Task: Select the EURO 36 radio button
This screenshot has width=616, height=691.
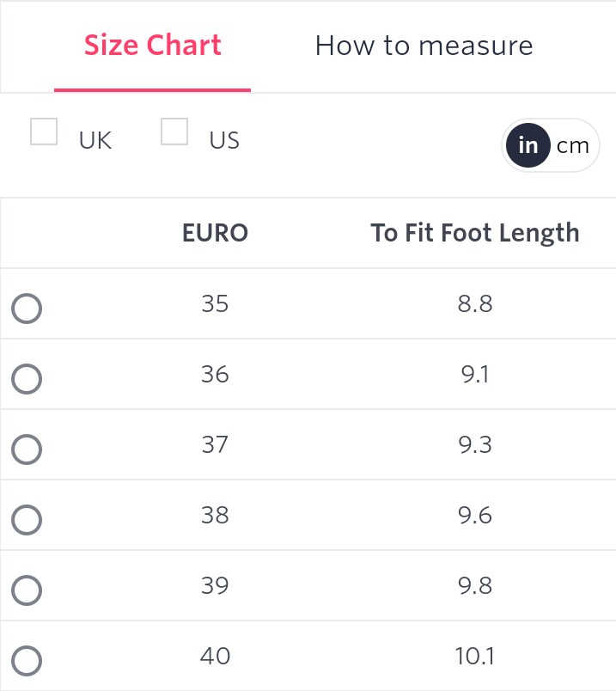Action: point(27,378)
